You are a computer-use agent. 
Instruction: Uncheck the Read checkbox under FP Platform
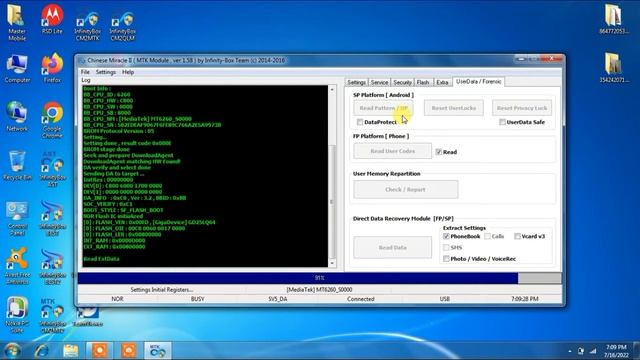click(438, 152)
